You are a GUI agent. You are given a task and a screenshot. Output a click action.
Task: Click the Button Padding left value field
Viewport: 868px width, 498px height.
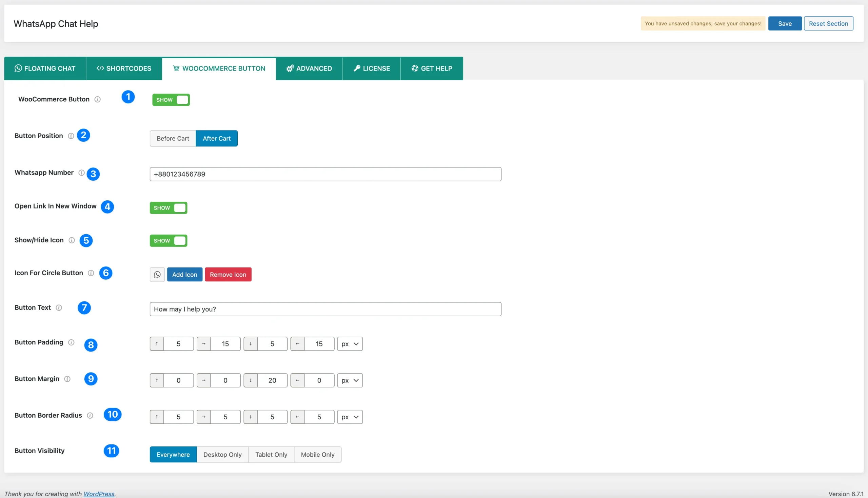319,344
